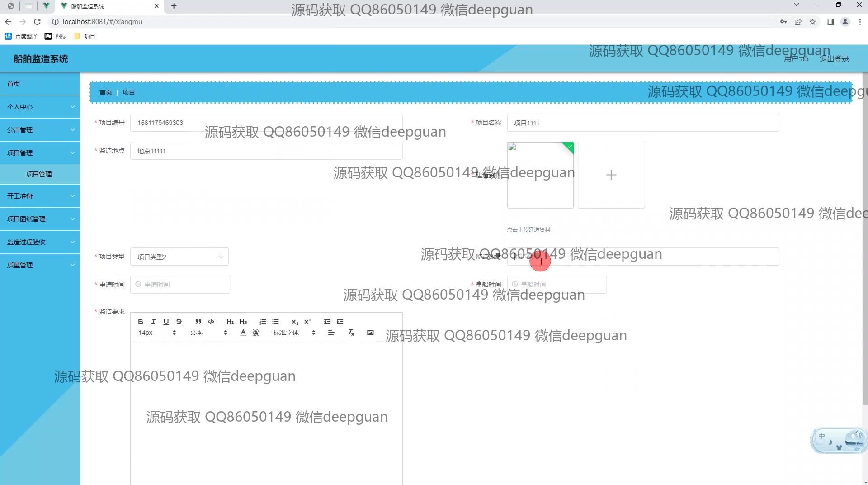This screenshot has height=485, width=868.
Task: Open the browser profile menu
Action: click(845, 22)
